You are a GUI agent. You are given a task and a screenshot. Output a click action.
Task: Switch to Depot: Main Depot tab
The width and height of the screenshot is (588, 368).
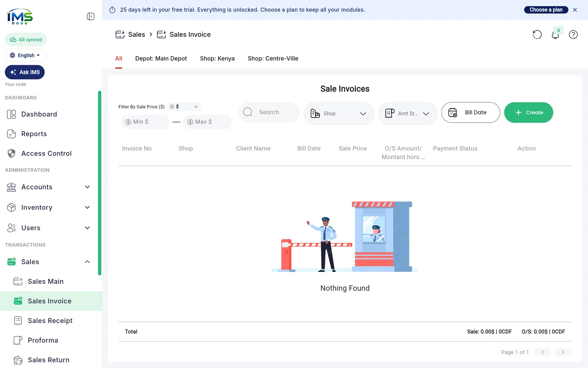(161, 59)
